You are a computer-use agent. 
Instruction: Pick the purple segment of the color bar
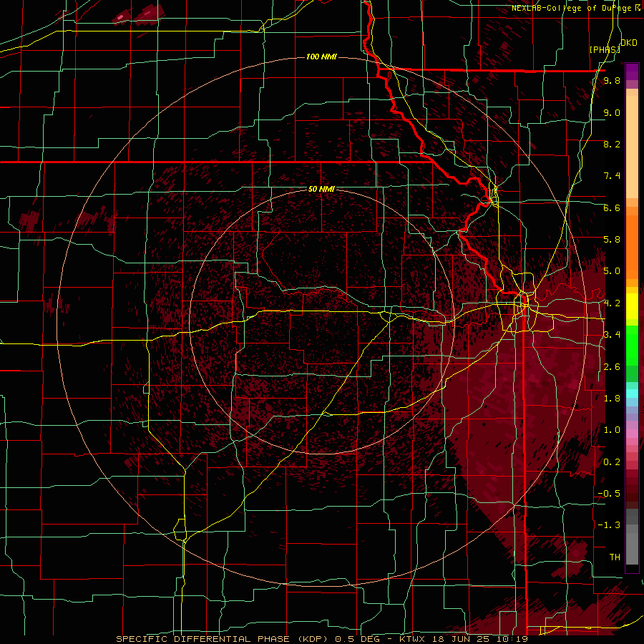[x=632, y=72]
